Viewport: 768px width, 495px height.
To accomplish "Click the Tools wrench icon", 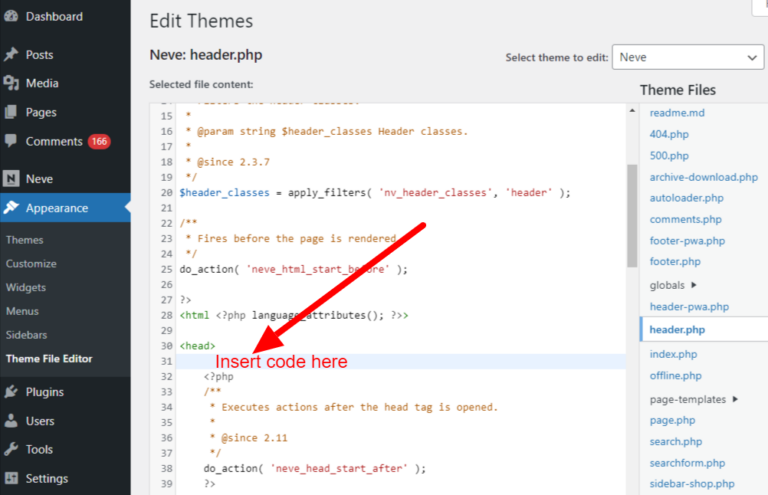I will [x=11, y=450].
